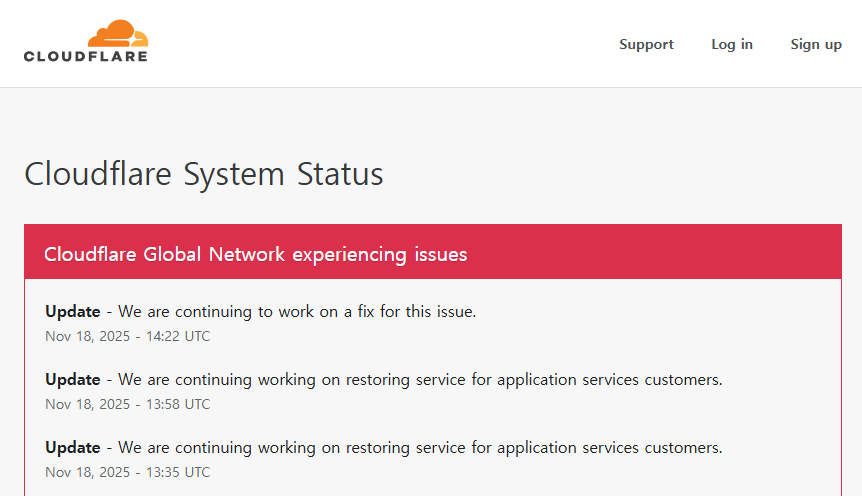The image size is (862, 496).
Task: Click the 14:22 UTC timestamp
Action: coord(128,336)
